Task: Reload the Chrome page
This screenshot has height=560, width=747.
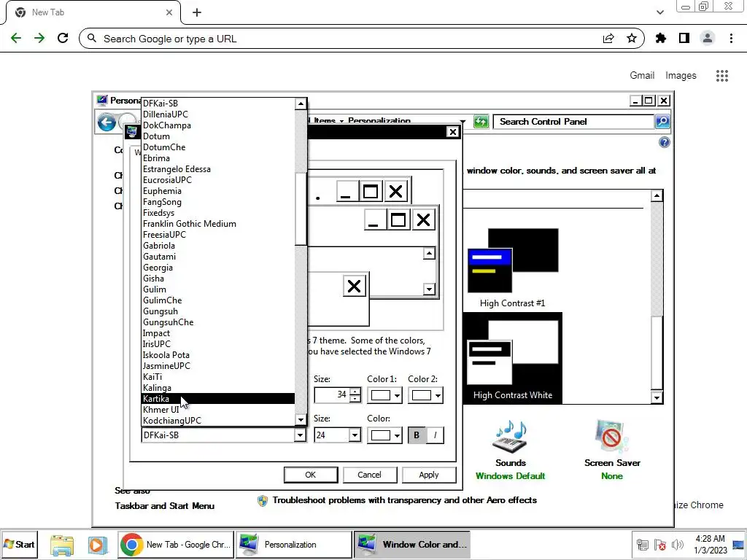Action: tap(63, 39)
